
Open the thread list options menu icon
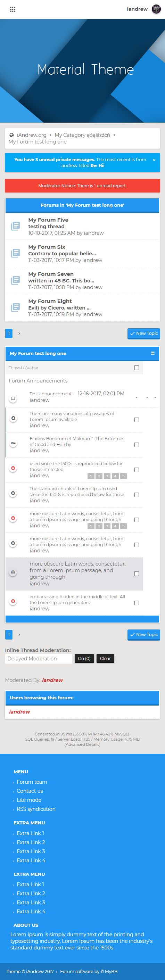153,353
